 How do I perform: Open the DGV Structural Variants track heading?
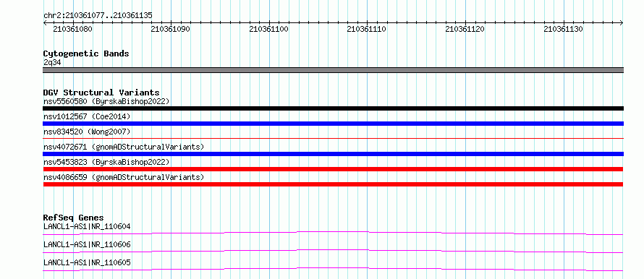(x=101, y=93)
